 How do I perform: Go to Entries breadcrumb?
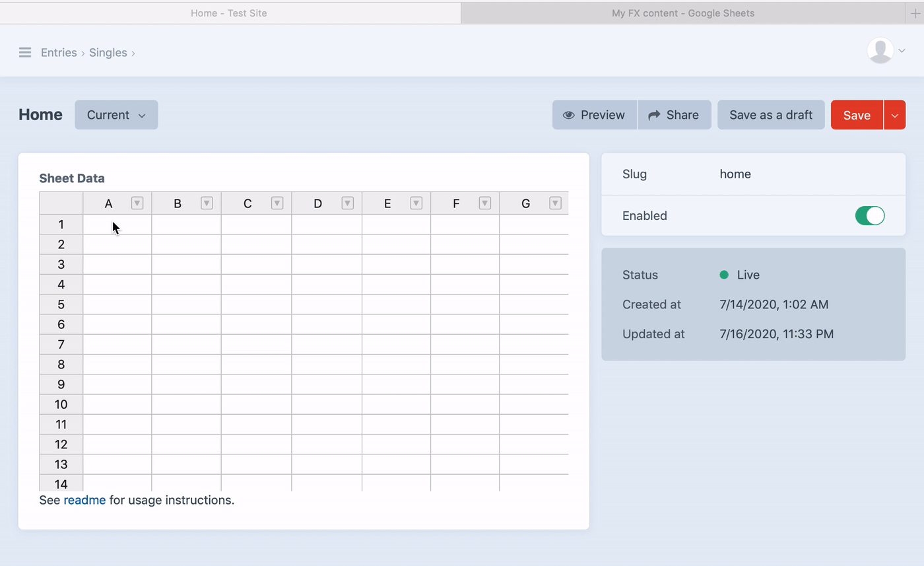(59, 52)
